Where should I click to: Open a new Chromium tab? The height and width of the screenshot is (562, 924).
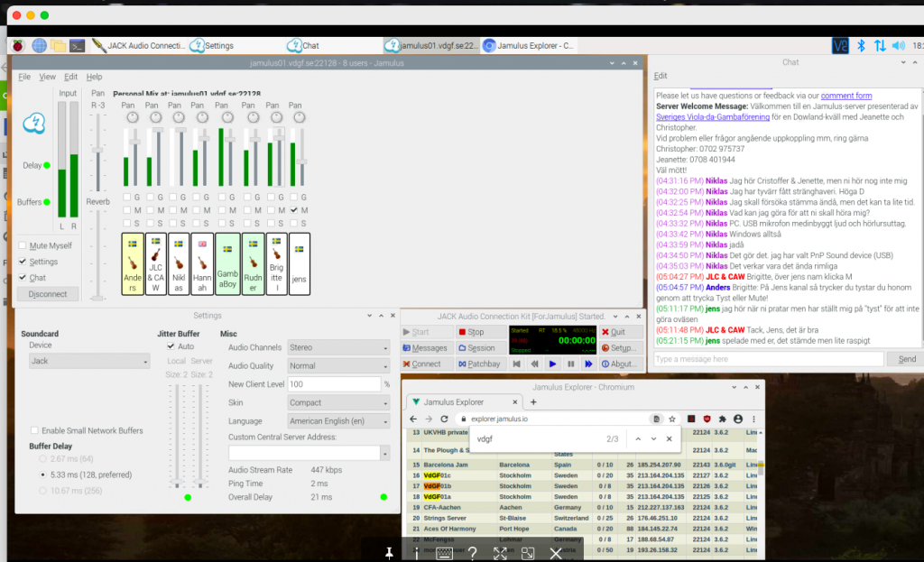[x=533, y=401]
